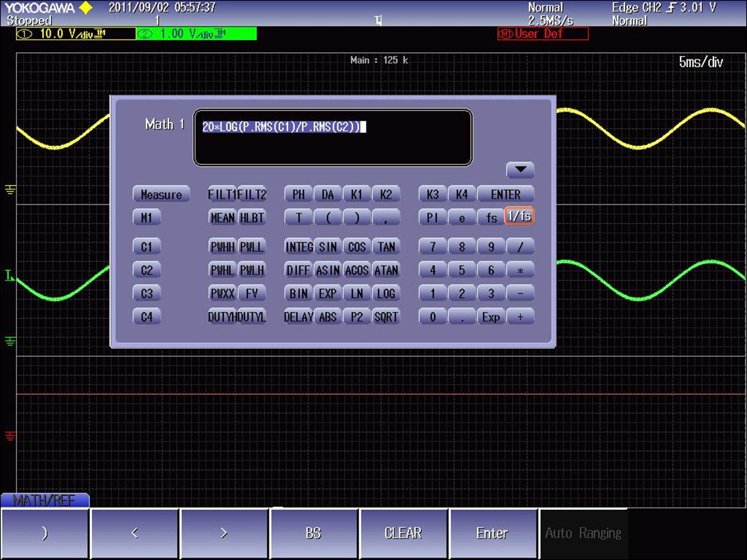Expand the expression history dropdown arrow
This screenshot has width=747, height=560.
(x=520, y=170)
